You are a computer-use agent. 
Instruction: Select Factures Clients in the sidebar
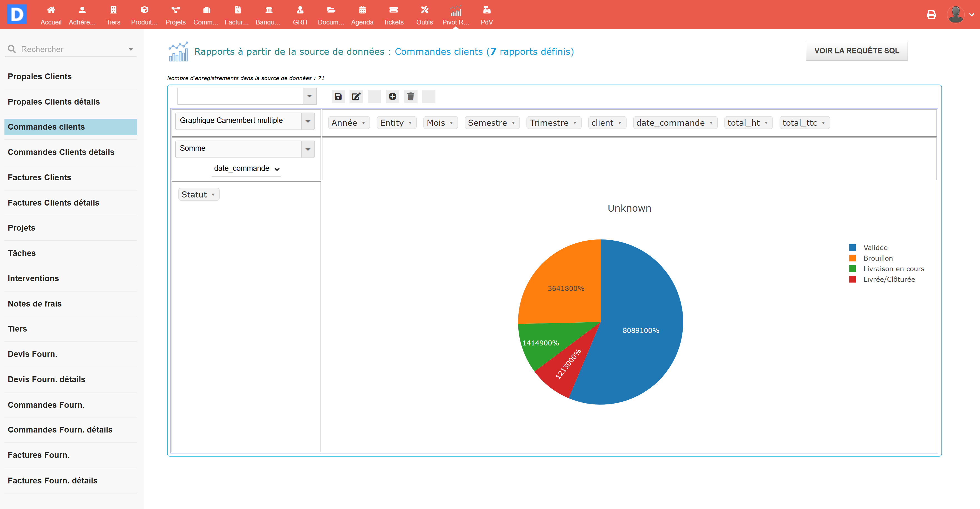click(39, 177)
